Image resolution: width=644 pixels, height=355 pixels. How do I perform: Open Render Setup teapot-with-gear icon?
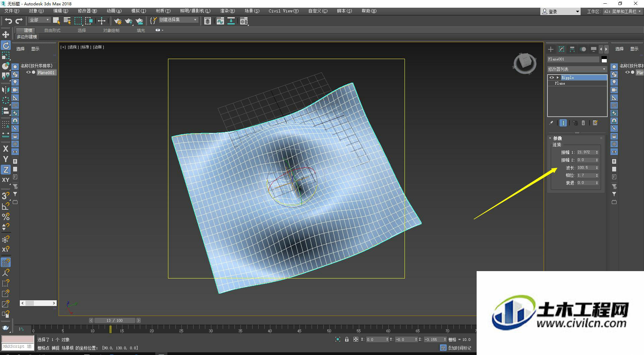point(118,21)
